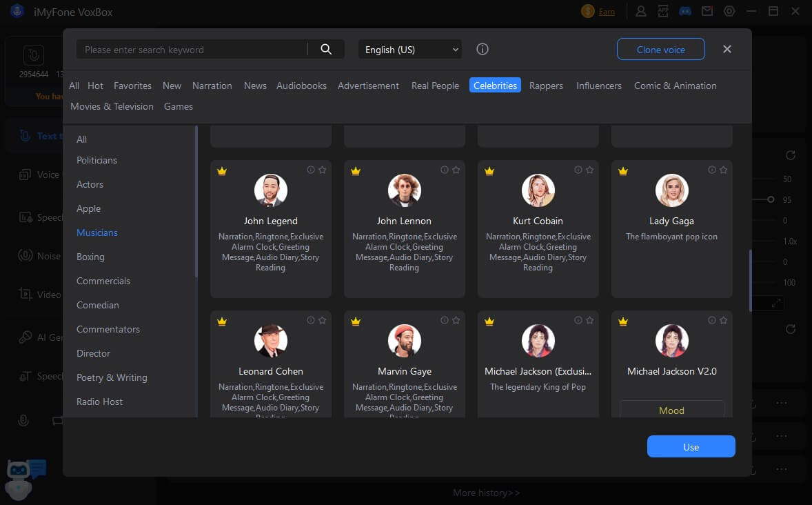Click the Earn link in title bar
Image resolution: width=812 pixels, height=505 pixels.
607,12
